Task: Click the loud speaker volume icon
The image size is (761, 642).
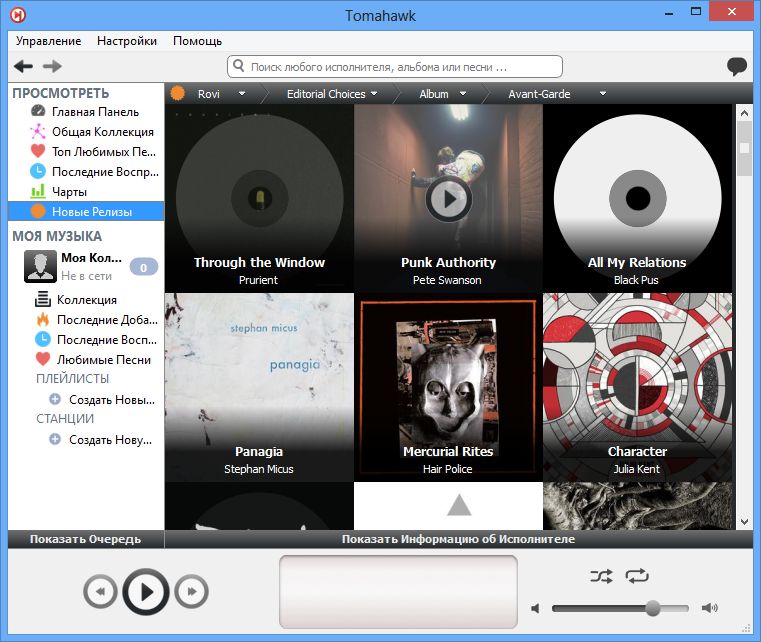Action: 710,608
